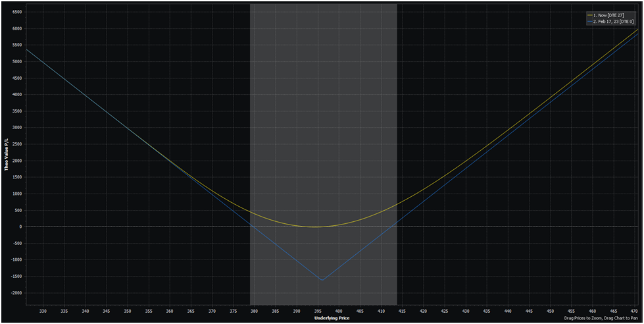The image size is (644, 324).
Task: Click the 360 tick on the price axis
Action: (x=170, y=311)
